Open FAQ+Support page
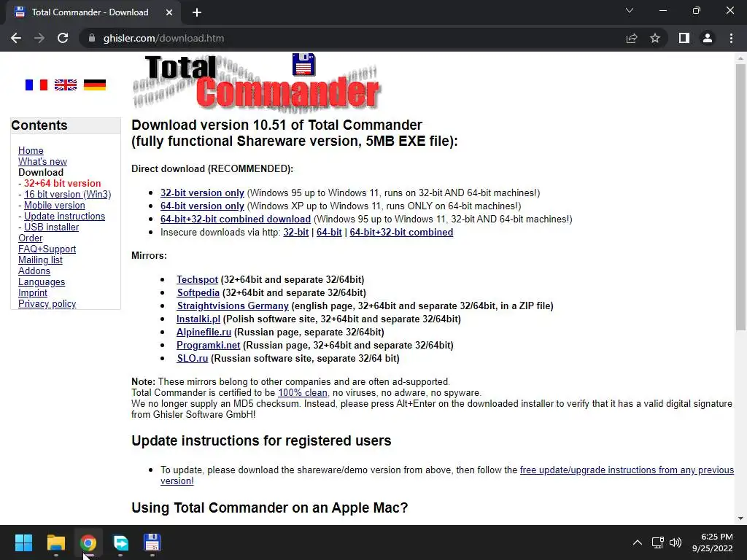 point(47,249)
